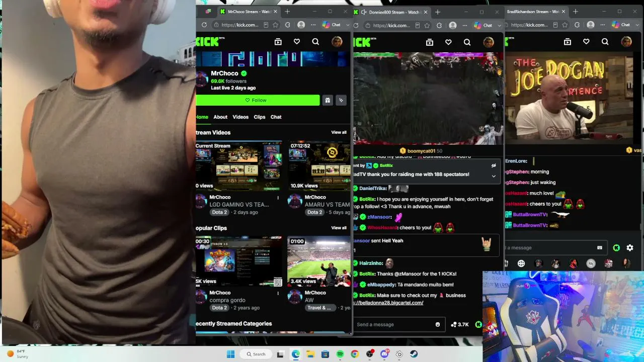Click the Windows Start button
The height and width of the screenshot is (362, 644).
click(230, 354)
